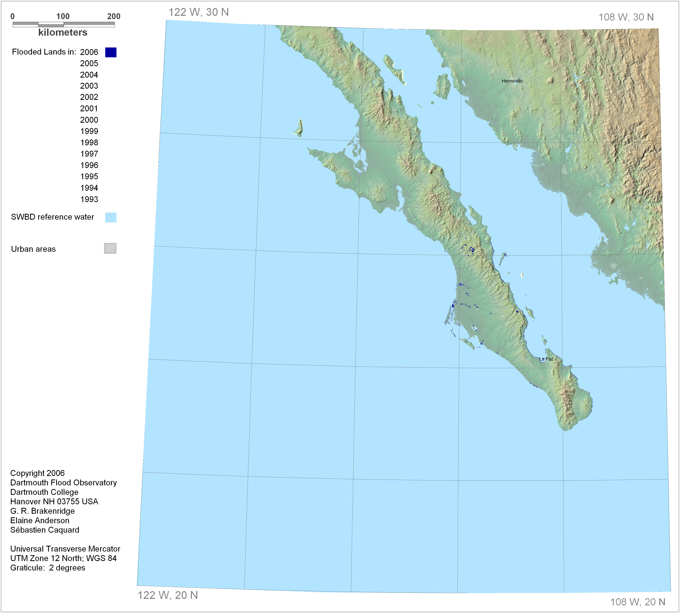Screen dimensions: 681x616
Task: Click the 1993 legend year entry
Action: [x=89, y=199]
